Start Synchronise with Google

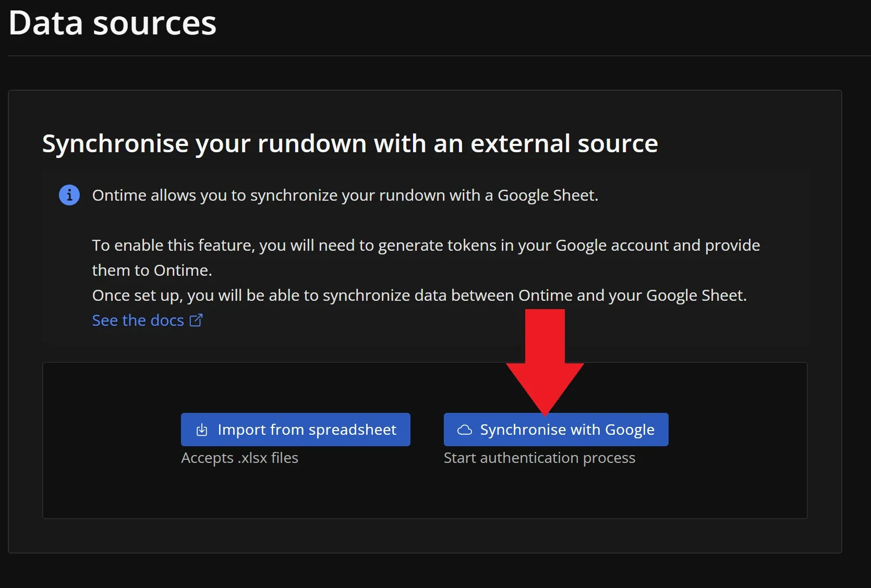point(556,430)
